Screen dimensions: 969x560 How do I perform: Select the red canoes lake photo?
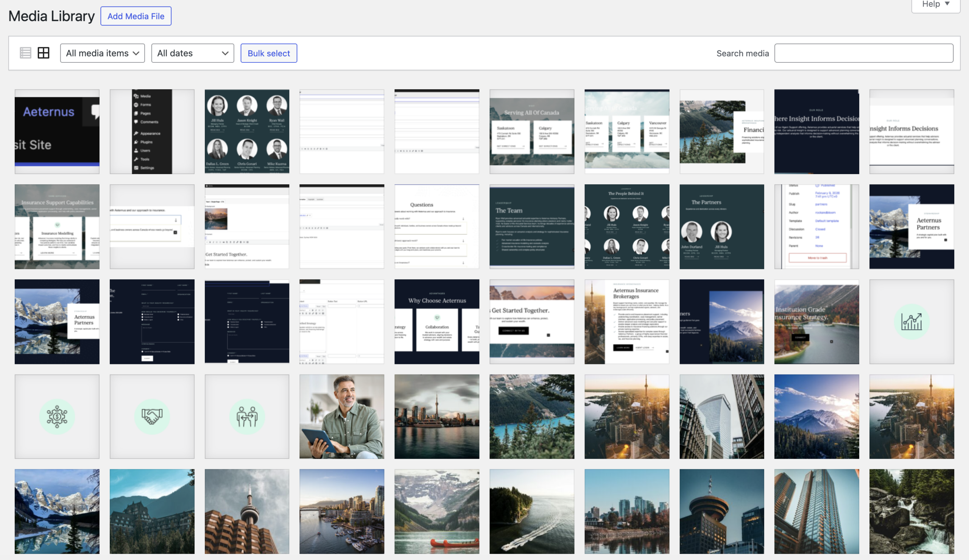point(436,511)
